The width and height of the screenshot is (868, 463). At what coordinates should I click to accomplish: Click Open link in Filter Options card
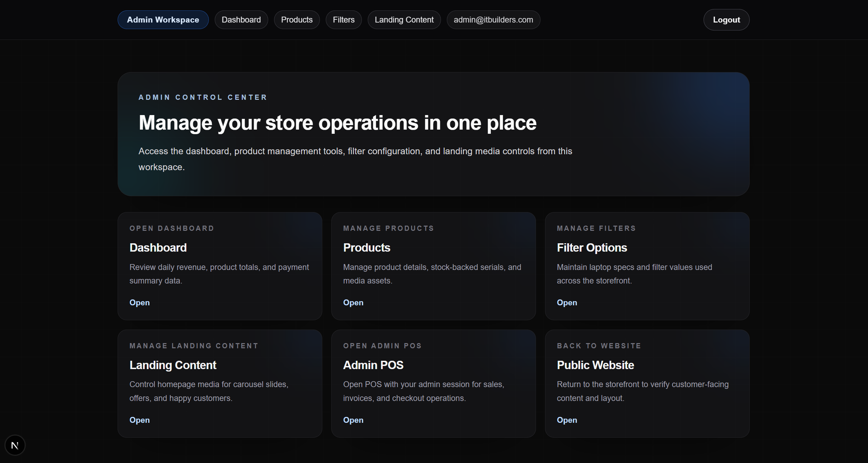(567, 303)
